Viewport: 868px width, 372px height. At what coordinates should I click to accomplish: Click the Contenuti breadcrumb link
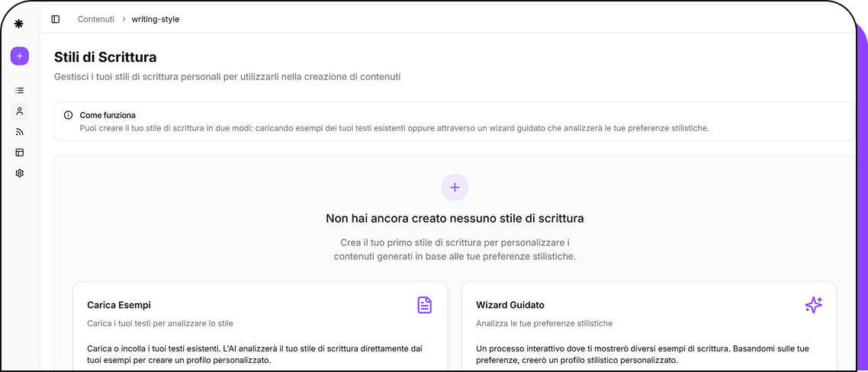click(x=95, y=19)
